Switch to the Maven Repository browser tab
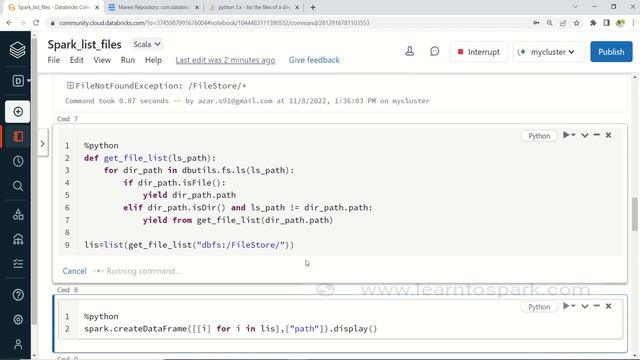The width and height of the screenshot is (640, 360). coord(153,7)
